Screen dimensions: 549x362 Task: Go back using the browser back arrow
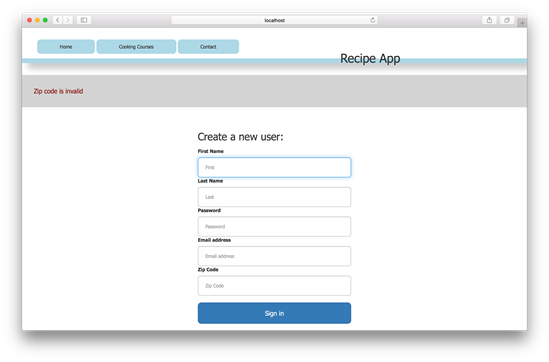tap(58, 20)
